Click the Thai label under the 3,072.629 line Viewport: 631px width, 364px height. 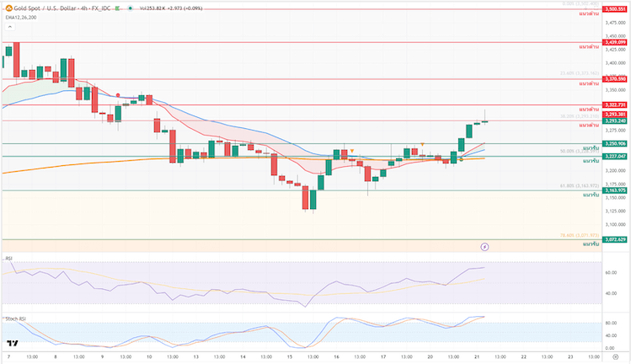591,244
